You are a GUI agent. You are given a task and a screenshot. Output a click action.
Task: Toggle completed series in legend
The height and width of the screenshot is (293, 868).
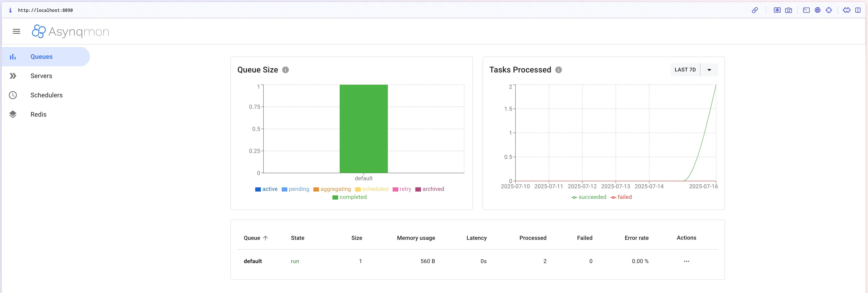[x=349, y=197]
